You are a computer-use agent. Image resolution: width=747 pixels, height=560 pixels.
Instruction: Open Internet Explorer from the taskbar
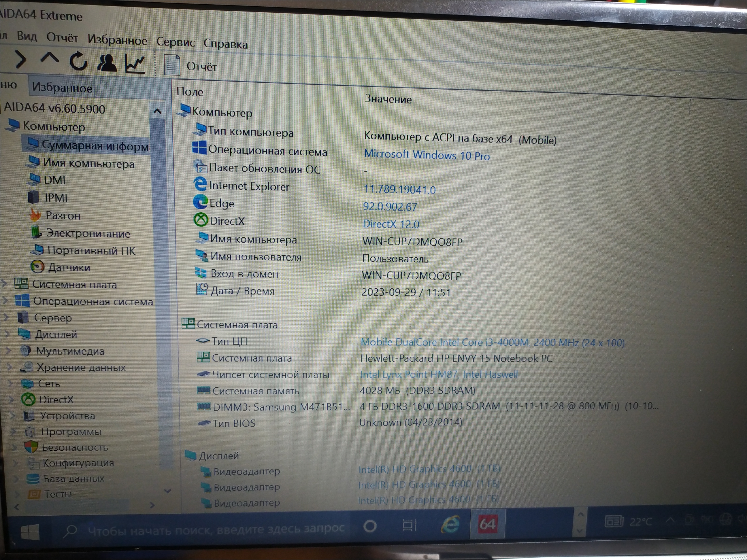pos(450,525)
